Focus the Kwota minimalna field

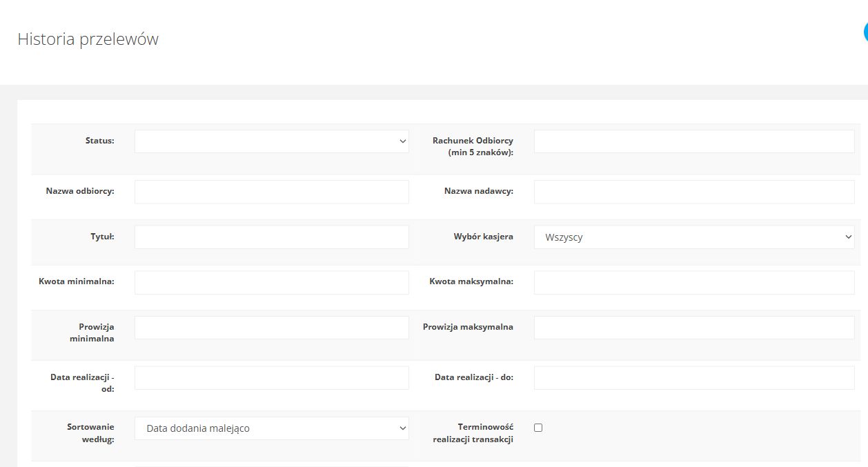271,282
